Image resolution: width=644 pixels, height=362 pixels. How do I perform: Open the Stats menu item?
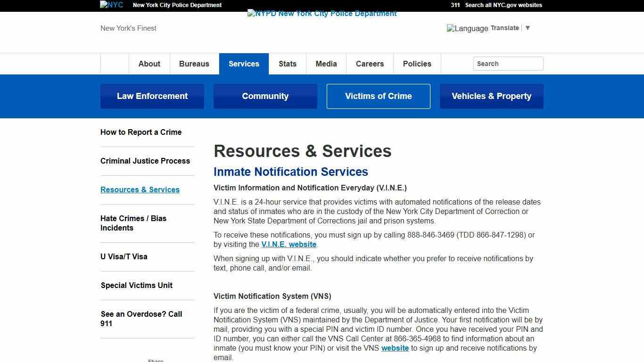[287, 64]
